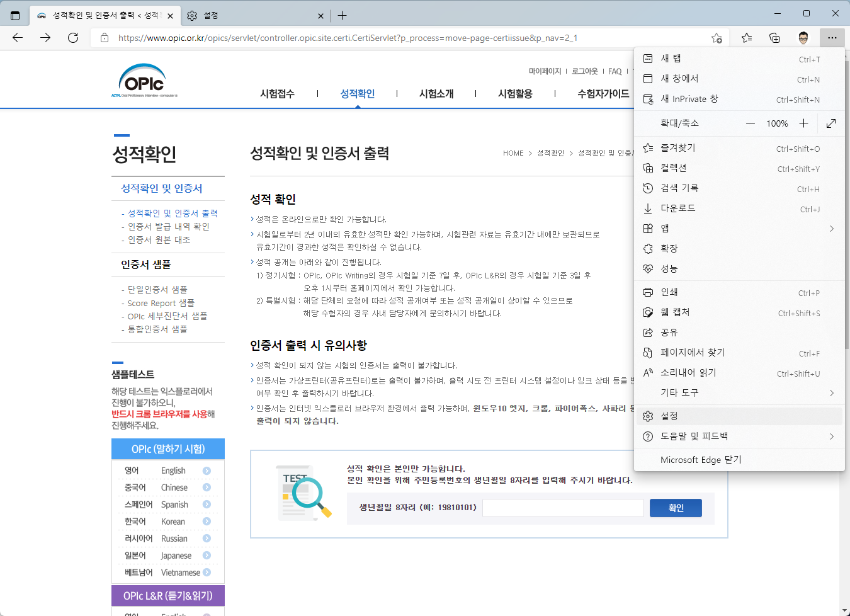Reload the page with refresh icon
The image size is (850, 616).
(73, 38)
